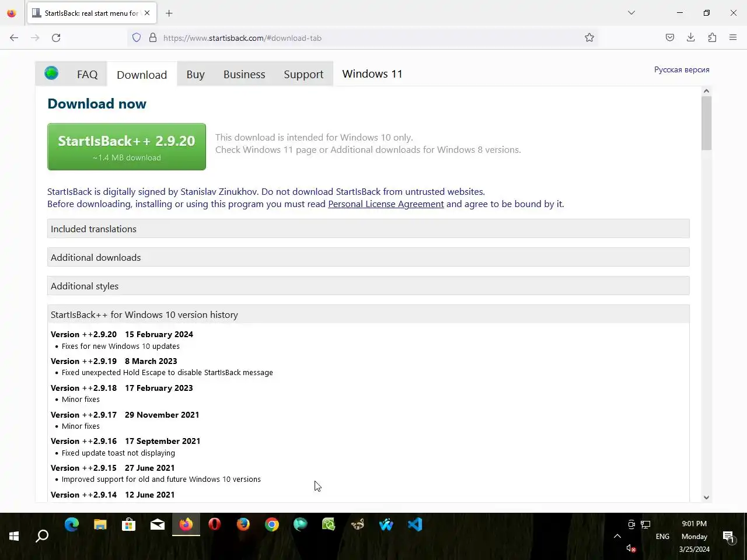This screenshot has width=747, height=560.
Task: Download StartIsBack++ 2.9.20 via green button
Action: point(127,146)
